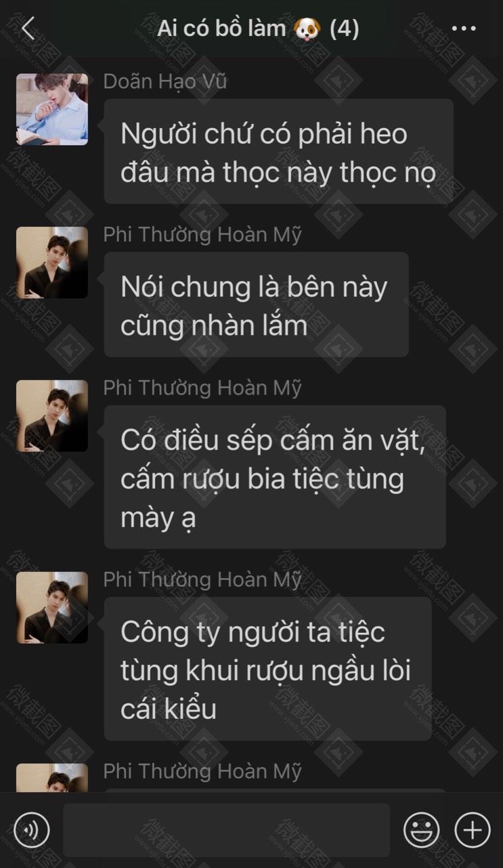Image resolution: width=503 pixels, height=868 pixels.
Task: Switch to voice message input icon
Action: pyautogui.click(x=32, y=829)
